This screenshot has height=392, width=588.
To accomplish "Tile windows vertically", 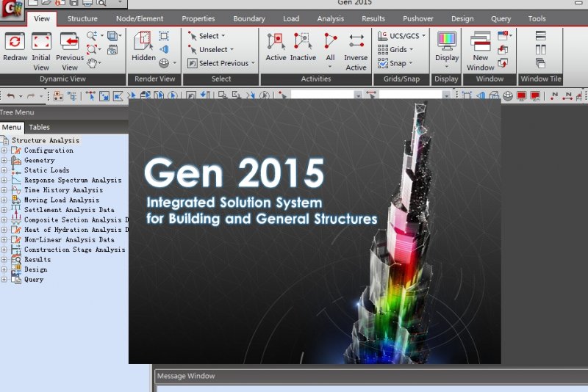I will pos(541,49).
